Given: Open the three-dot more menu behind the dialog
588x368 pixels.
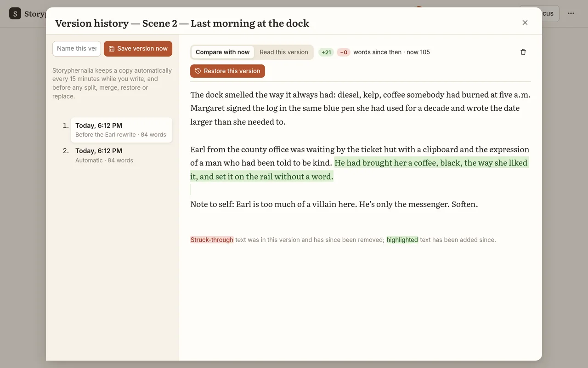Looking at the screenshot, I should pos(571,13).
